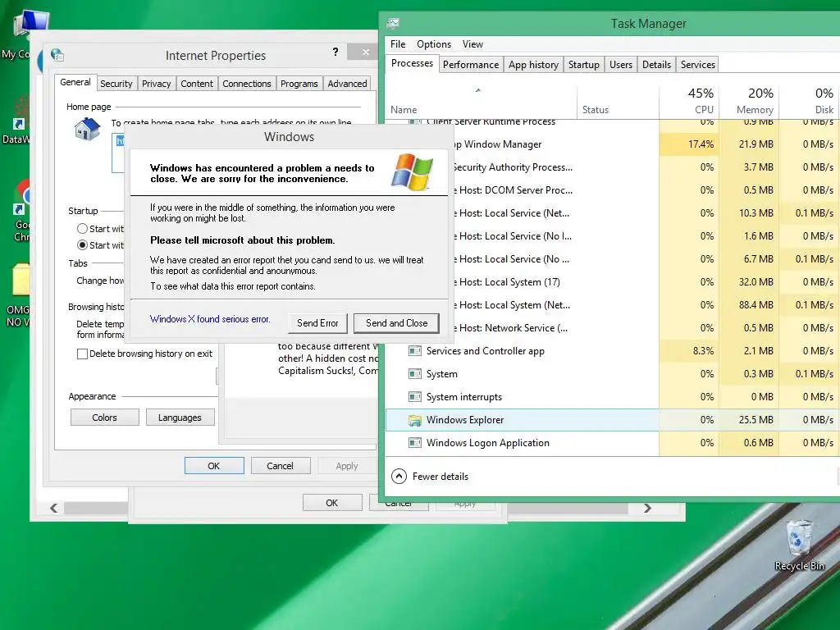Screen dimensions: 840x630
Task: Switch to the Services tab
Action: pyautogui.click(x=698, y=65)
